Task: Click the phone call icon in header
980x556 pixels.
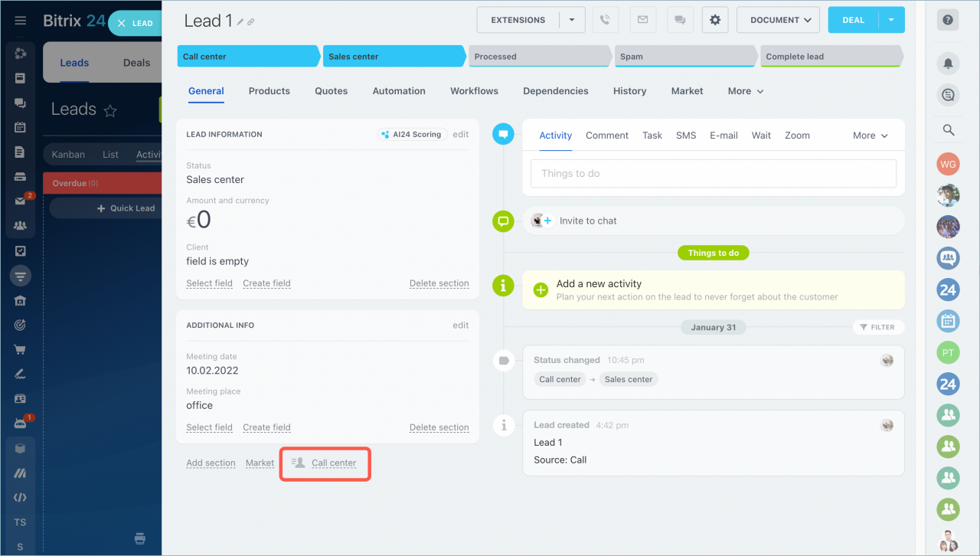Action: click(606, 20)
